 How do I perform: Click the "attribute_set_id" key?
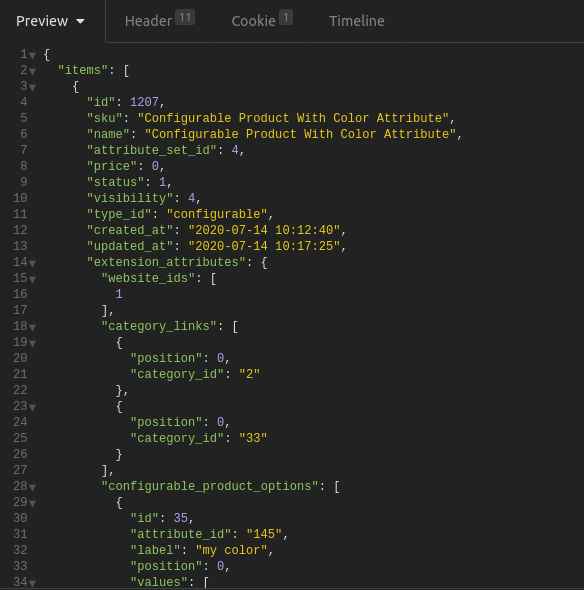pos(152,150)
